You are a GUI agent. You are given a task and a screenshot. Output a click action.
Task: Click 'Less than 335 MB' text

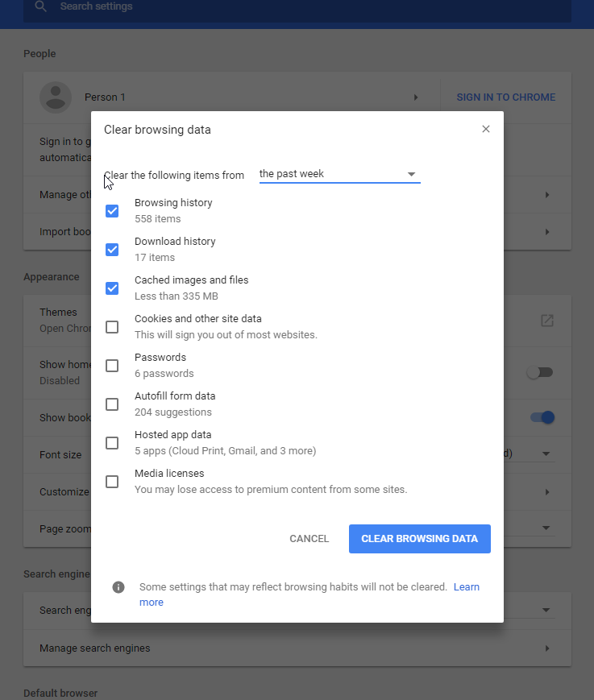click(177, 296)
